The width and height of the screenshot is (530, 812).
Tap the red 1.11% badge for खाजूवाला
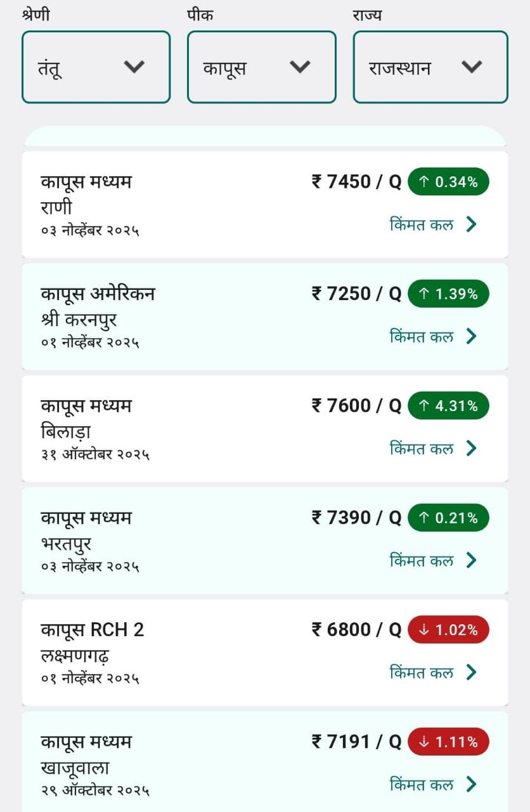[x=448, y=742]
